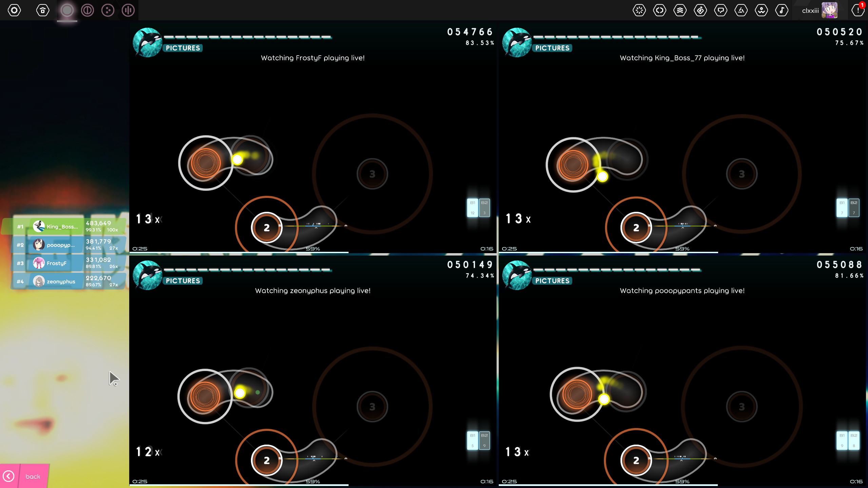Expand the notifications panel with red badge
The height and width of the screenshot is (488, 868).
point(858,10)
